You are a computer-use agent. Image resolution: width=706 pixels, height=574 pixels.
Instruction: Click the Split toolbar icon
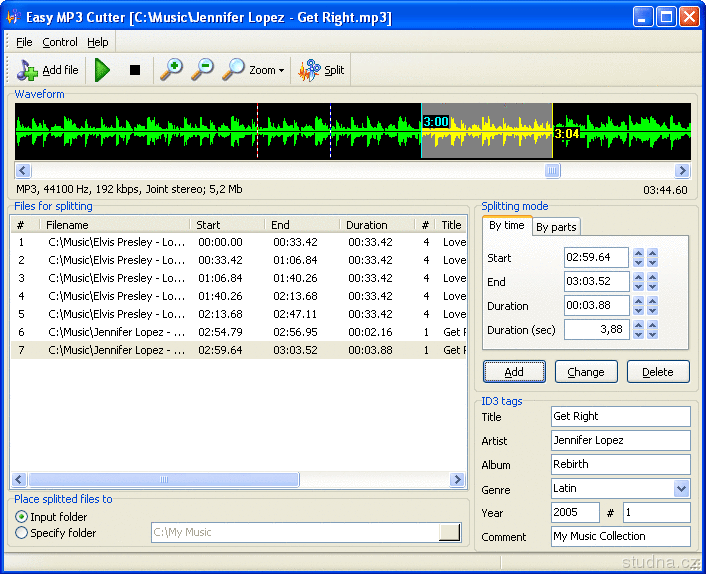[x=321, y=70]
